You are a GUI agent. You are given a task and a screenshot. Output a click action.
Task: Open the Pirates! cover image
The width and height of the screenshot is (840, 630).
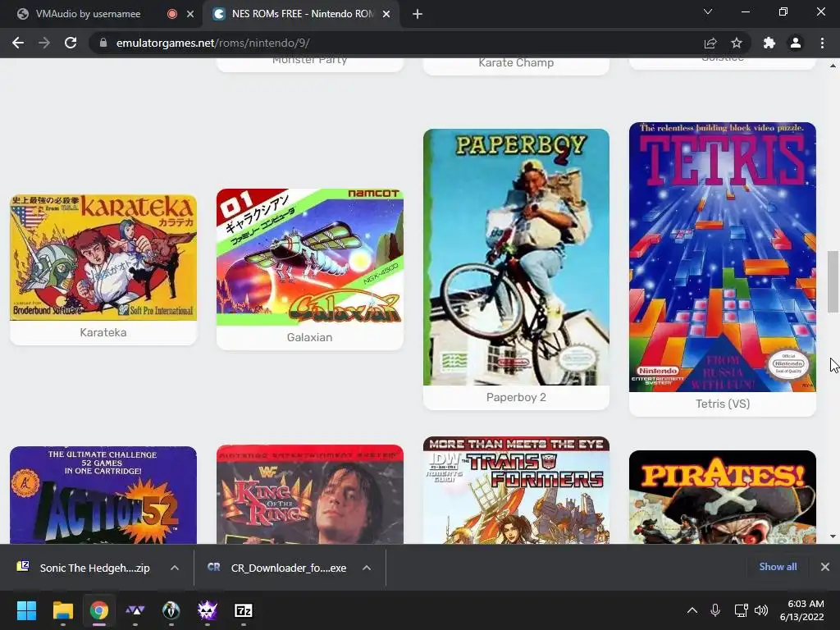pyautogui.click(x=722, y=497)
